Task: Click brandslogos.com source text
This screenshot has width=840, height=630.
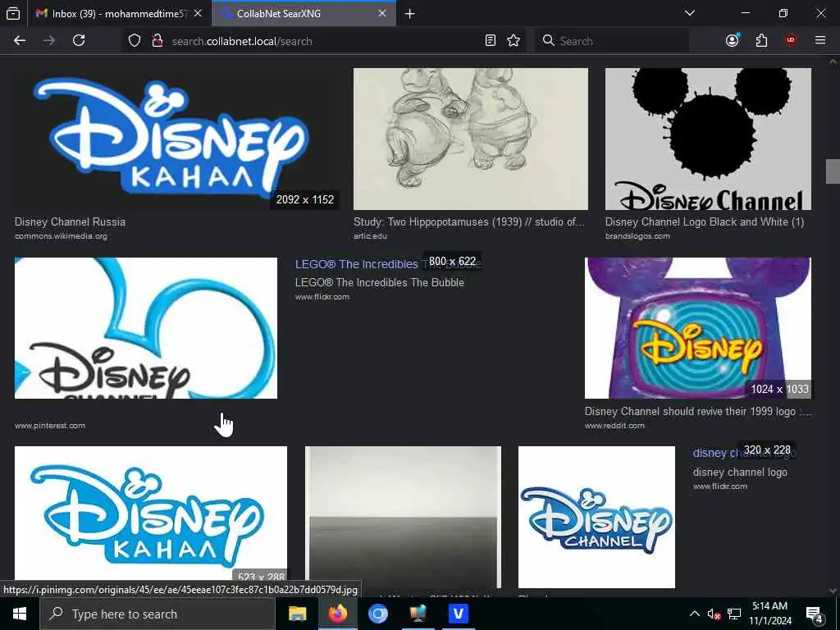Action: point(637,236)
